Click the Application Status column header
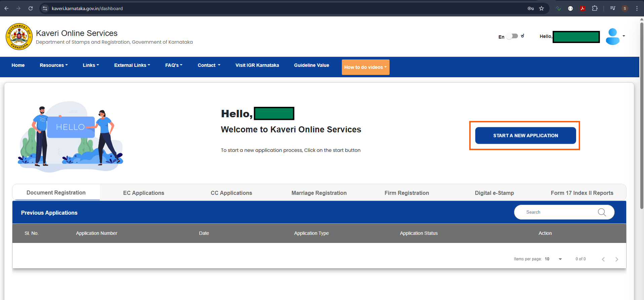This screenshot has width=644, height=300. (x=419, y=233)
